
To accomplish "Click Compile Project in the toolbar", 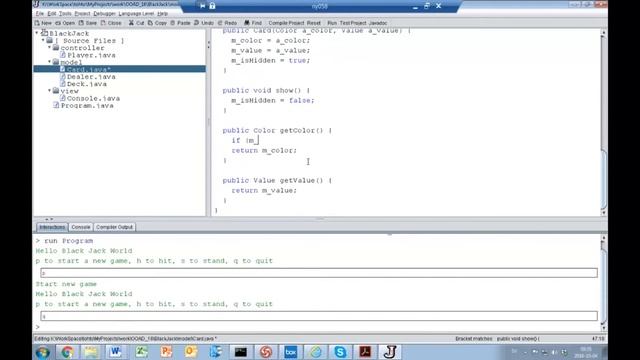I will [286, 23].
